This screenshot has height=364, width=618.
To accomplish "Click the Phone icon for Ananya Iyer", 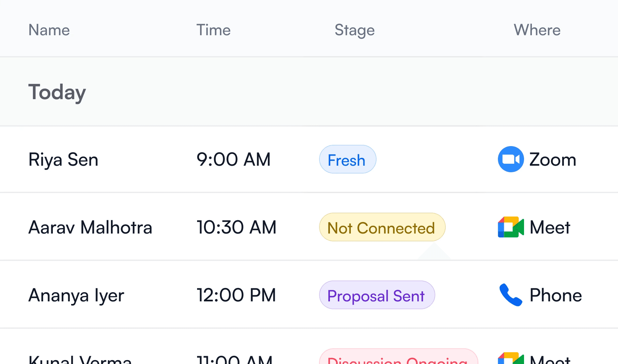I will (x=510, y=295).
